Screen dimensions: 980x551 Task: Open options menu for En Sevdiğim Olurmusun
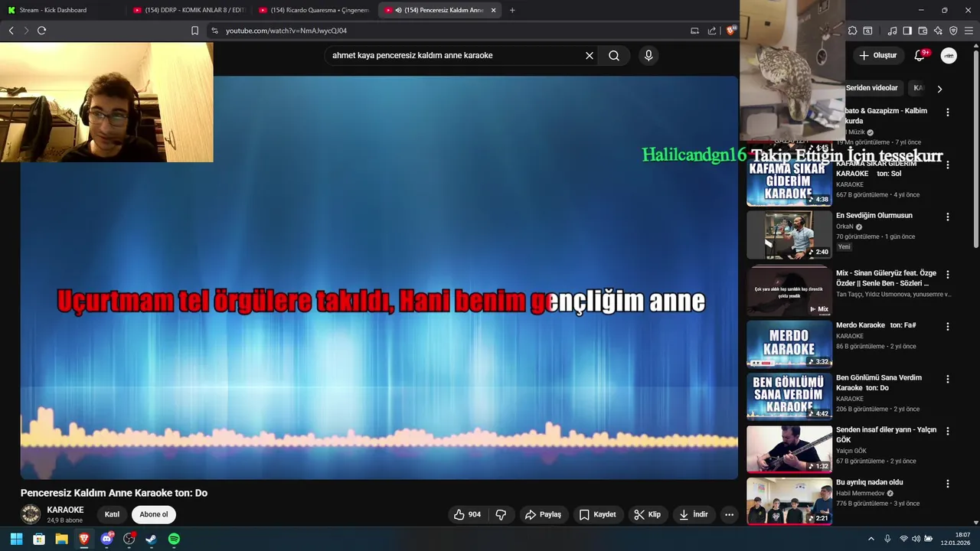pyautogui.click(x=948, y=217)
